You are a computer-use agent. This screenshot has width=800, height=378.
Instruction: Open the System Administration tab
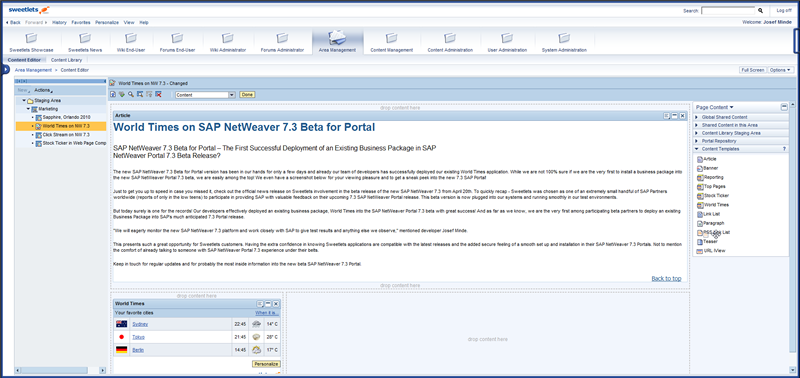(564, 42)
